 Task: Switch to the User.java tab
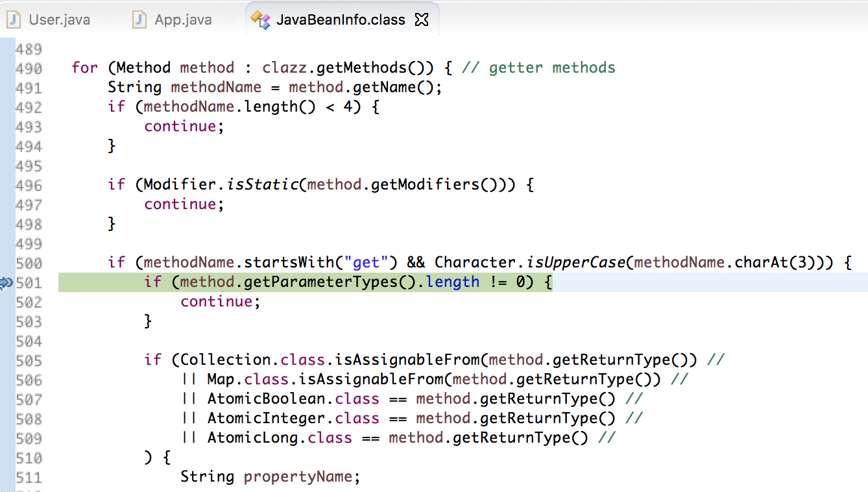(49, 20)
